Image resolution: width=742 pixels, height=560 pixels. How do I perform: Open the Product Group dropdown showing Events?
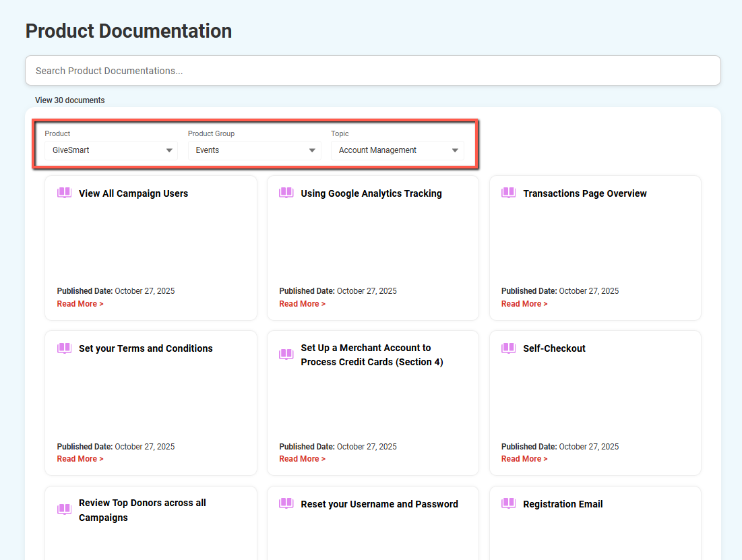[x=254, y=150]
